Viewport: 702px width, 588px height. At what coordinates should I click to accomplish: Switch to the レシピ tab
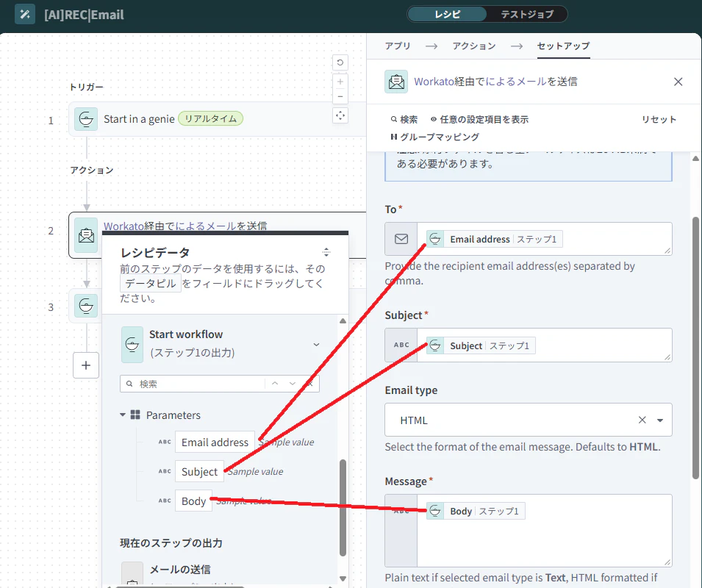coord(447,14)
